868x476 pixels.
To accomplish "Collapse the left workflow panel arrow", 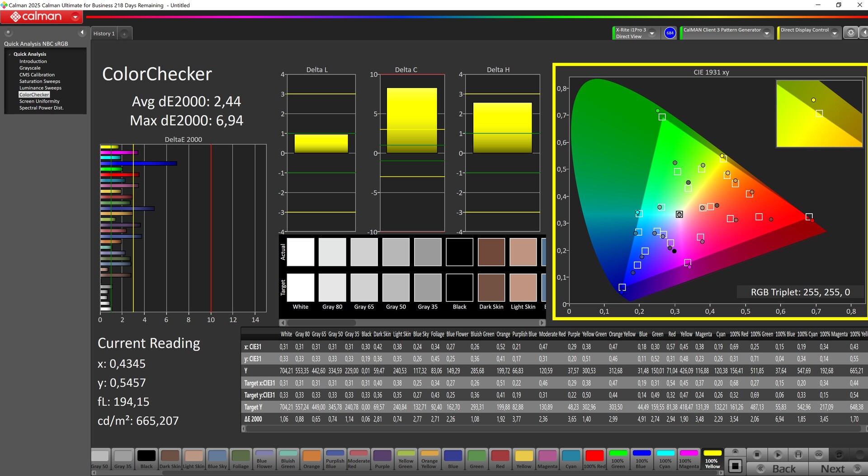I will pos(82,33).
